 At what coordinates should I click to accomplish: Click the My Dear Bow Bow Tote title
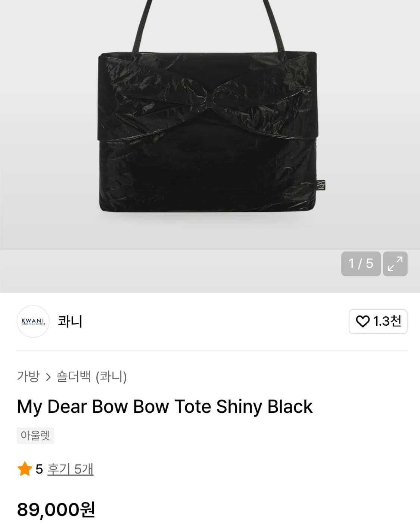point(165,406)
